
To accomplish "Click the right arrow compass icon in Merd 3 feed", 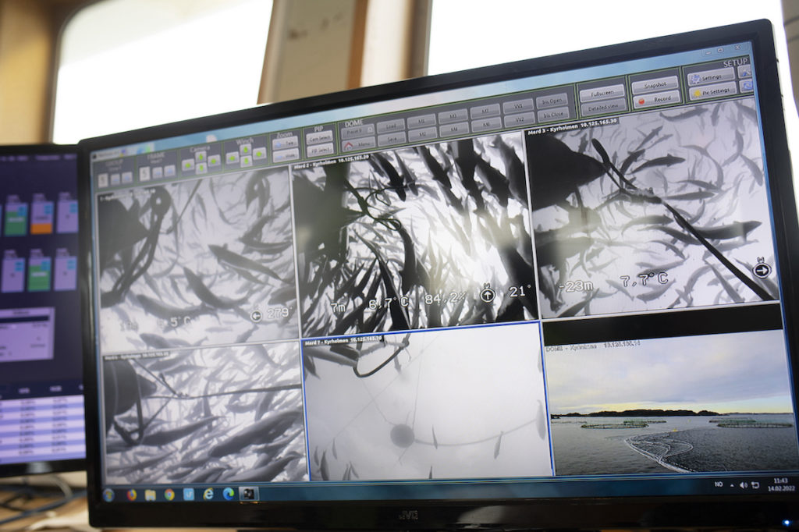I will click(x=762, y=270).
